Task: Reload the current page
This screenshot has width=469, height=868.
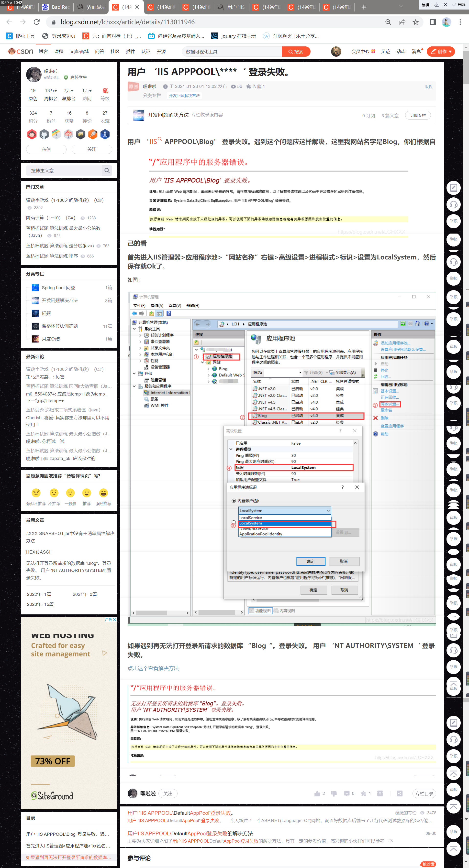Action: click(36, 22)
